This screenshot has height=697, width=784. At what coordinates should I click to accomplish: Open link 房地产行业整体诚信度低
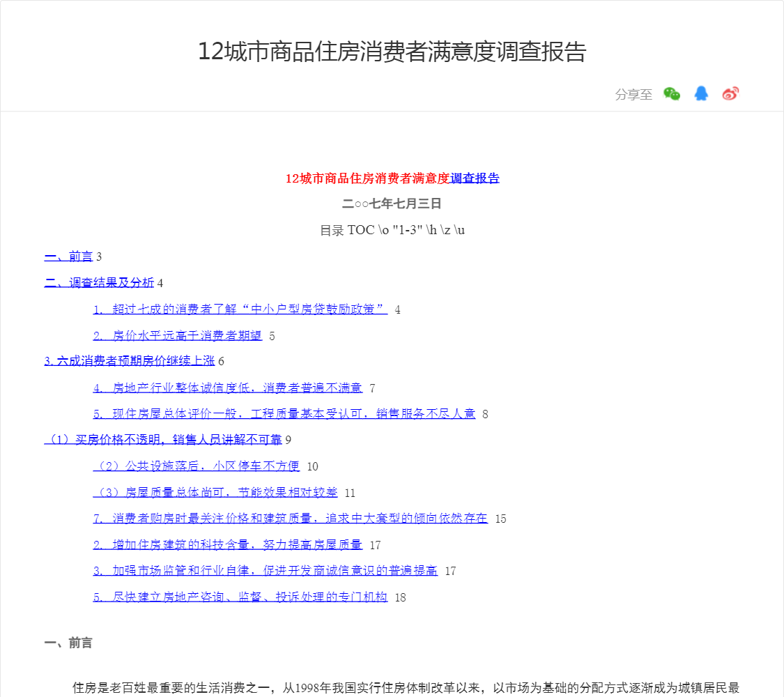(227, 388)
